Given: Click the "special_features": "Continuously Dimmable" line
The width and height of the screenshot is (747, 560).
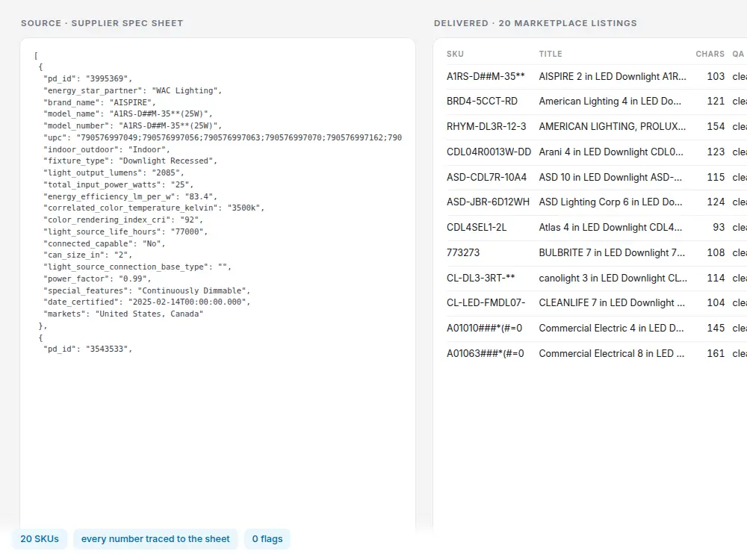Looking at the screenshot, I should tap(146, 290).
